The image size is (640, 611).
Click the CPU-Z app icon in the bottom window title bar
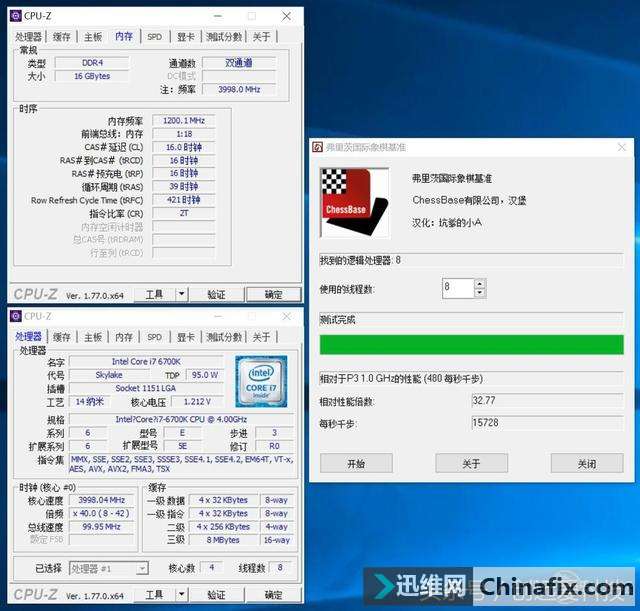pos(16,316)
